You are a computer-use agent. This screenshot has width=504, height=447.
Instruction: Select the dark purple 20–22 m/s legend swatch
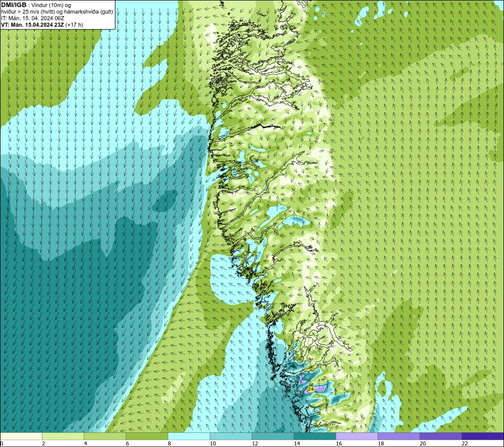[440, 436]
